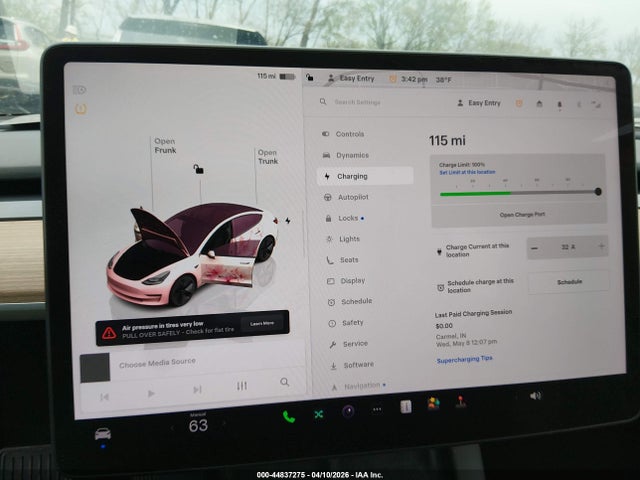This screenshot has width=640, height=480.
Task: Tap the notification bell icon in settings header
Action: [560, 105]
